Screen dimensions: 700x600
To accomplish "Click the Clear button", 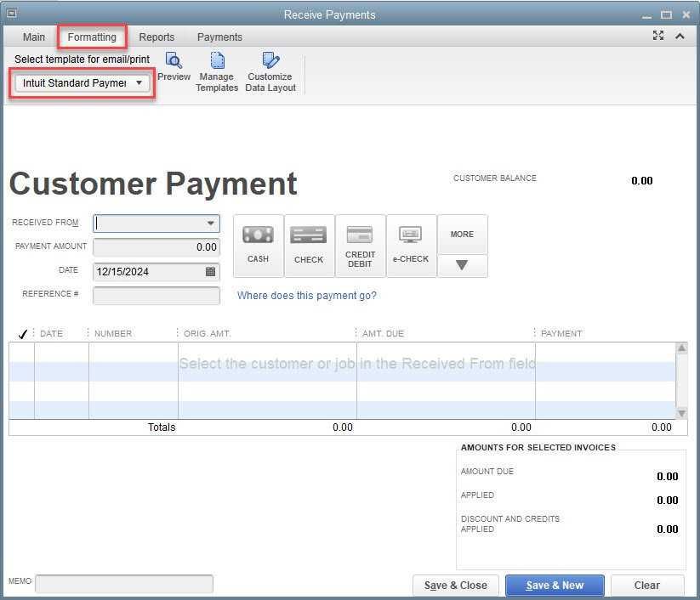I will pos(647,586).
